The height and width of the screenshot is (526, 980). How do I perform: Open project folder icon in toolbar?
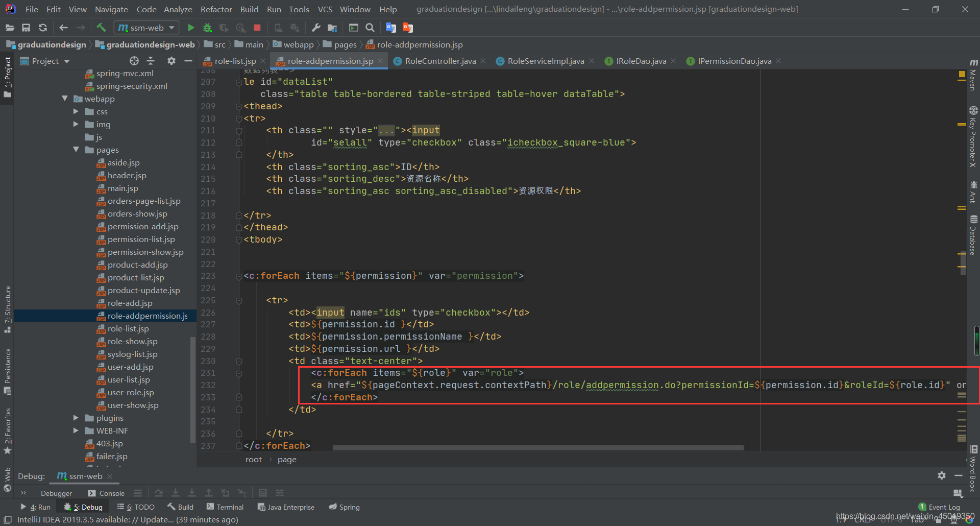[x=10, y=28]
